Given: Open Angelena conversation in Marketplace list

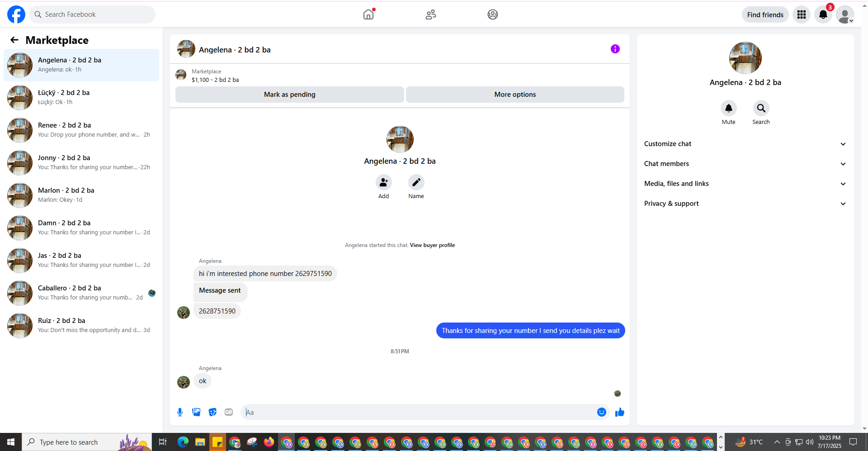Looking at the screenshot, I should 81,65.
